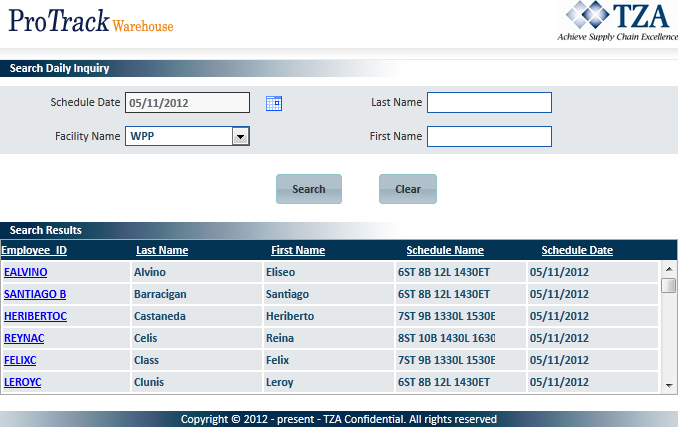Select schedule date cell in Clunis row
The height and width of the screenshot is (427, 678).
click(593, 382)
